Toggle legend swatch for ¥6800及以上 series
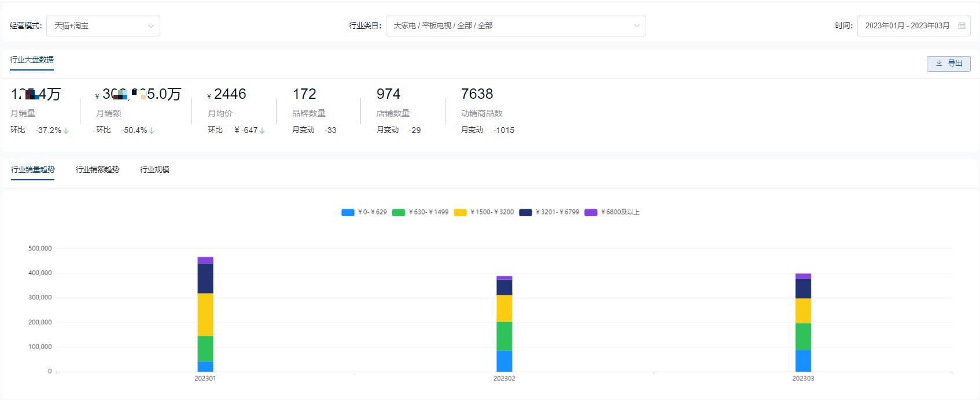980x400 pixels. (x=591, y=213)
